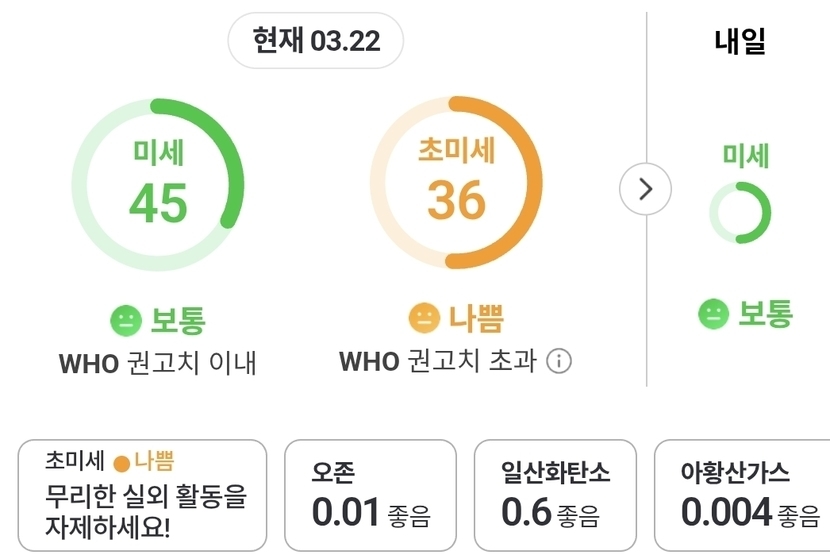
Task: Open the 일산화탄소 0.6 card
Action: [x=555, y=495]
